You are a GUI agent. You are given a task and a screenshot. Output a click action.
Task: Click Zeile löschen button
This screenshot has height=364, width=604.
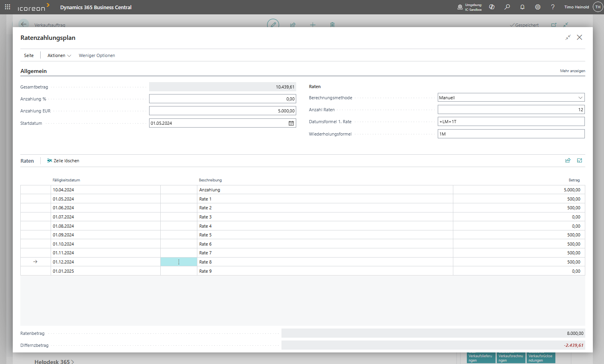63,161
